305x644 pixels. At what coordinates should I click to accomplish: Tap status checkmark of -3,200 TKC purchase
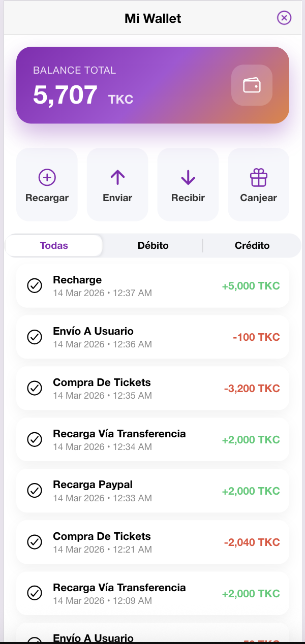pyautogui.click(x=35, y=388)
